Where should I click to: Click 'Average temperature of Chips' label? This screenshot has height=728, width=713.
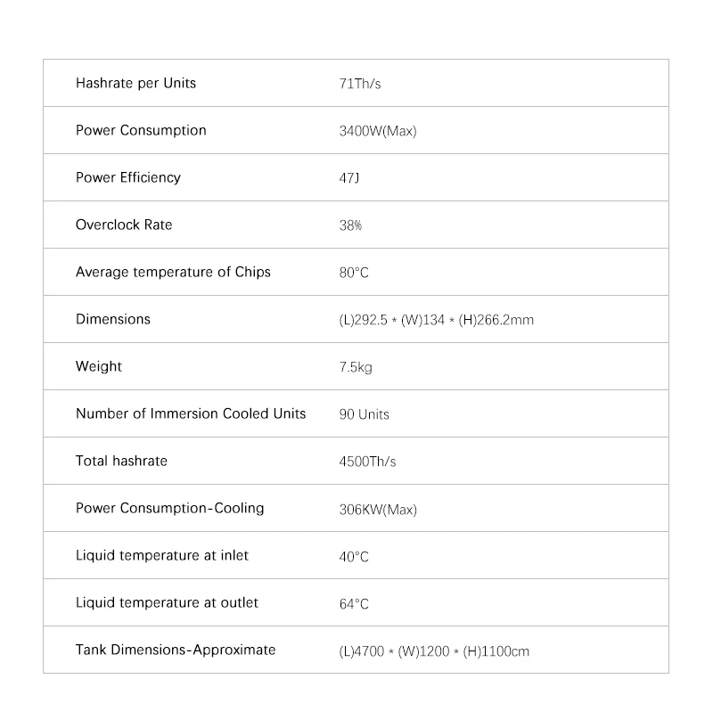point(173,272)
